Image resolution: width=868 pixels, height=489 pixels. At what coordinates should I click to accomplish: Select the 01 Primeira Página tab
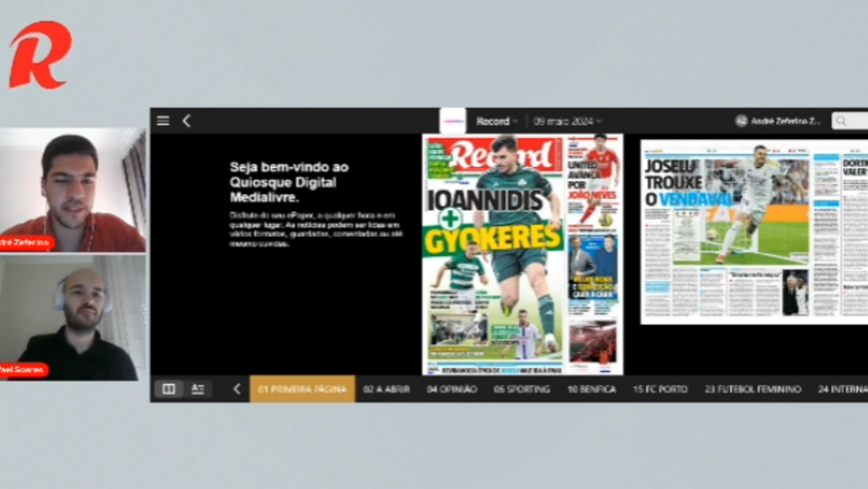(302, 389)
